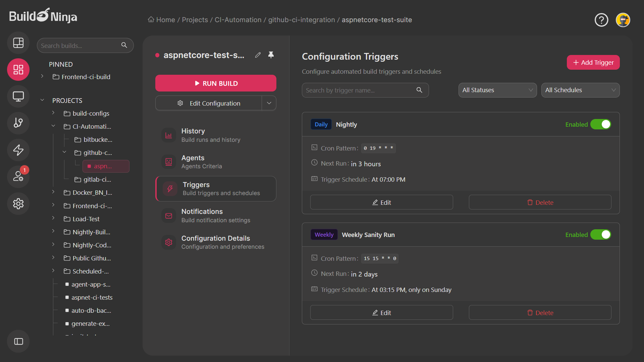Switch to the Notifications settings section
The height and width of the screenshot is (362, 644).
click(x=216, y=216)
